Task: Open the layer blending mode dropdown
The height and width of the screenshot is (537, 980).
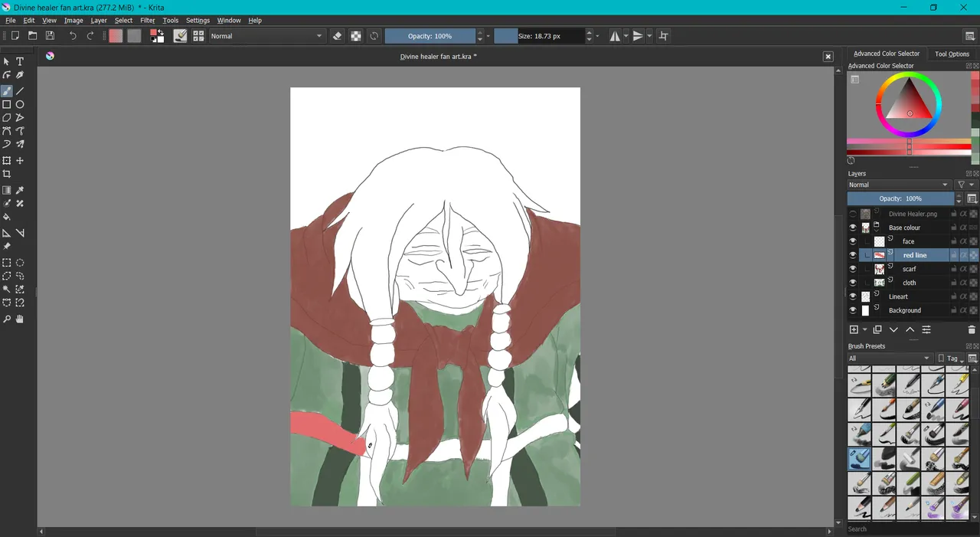Action: pos(899,185)
